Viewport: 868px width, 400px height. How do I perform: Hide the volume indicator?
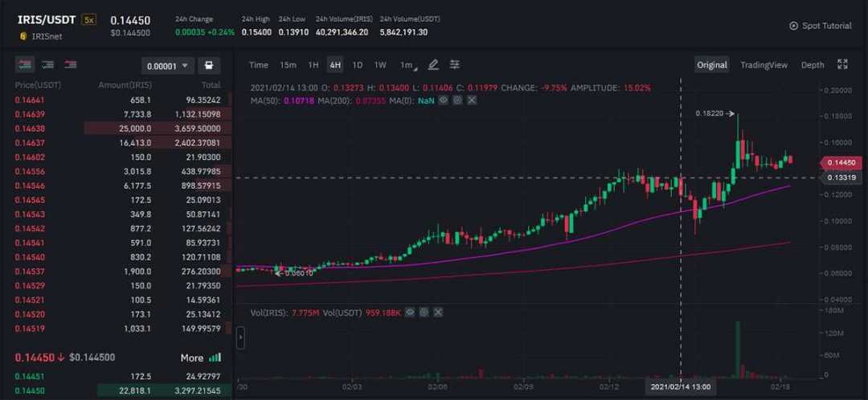pos(410,311)
